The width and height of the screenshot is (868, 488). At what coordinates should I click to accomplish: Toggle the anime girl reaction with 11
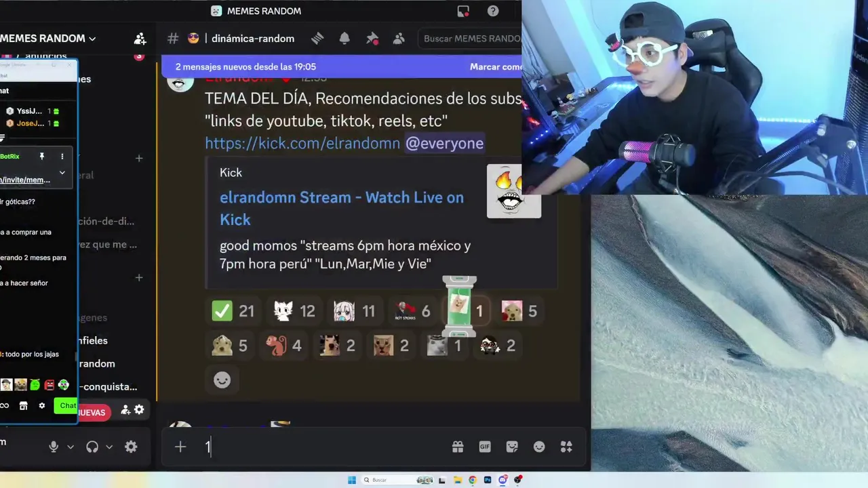click(x=355, y=311)
